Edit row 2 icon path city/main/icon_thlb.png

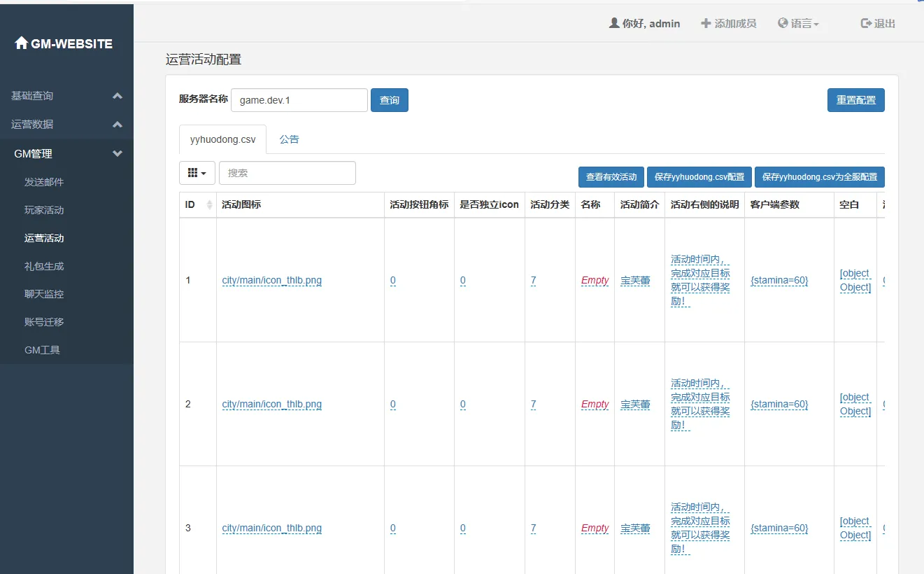(272, 404)
